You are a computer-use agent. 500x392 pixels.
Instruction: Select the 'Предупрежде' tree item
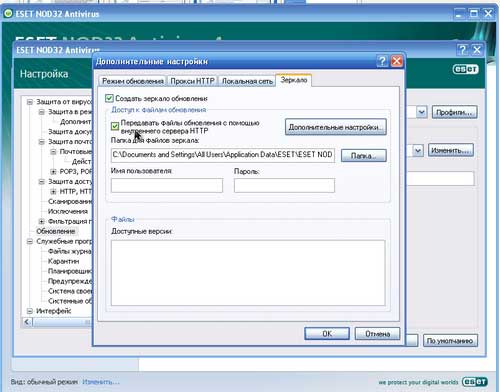[x=70, y=281]
